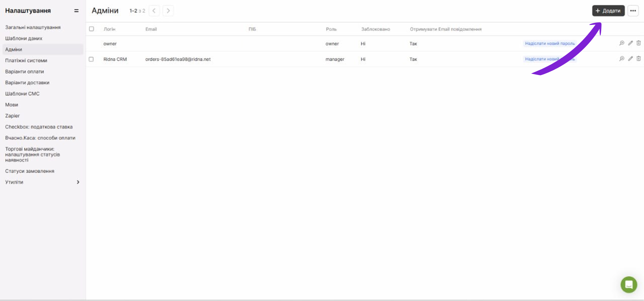Image resolution: width=644 pixels, height=301 pixels.
Task: Open Торгові майданчики статусів наявності settings
Action: tap(33, 154)
